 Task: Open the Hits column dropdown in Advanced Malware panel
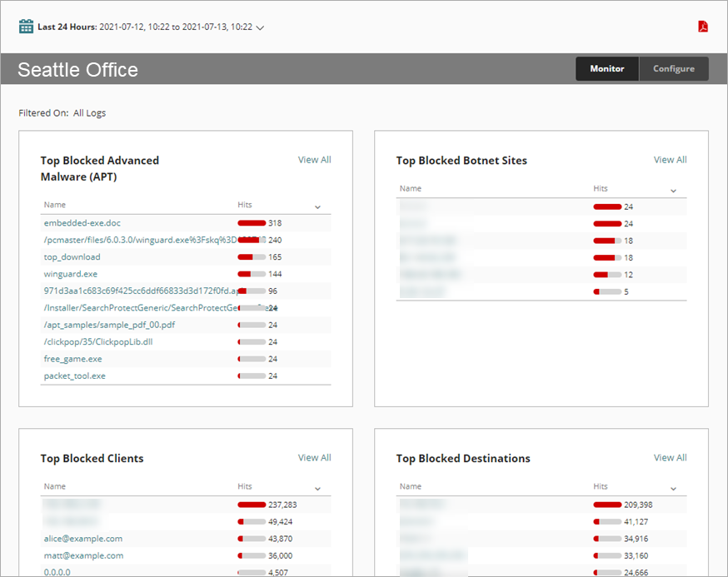tap(317, 205)
